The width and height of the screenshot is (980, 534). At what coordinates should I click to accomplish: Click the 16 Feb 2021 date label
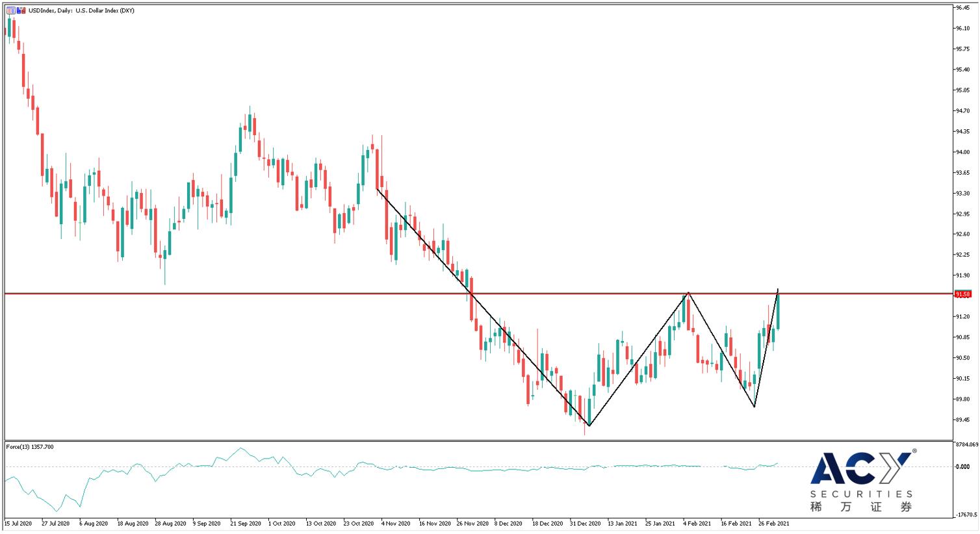point(736,523)
